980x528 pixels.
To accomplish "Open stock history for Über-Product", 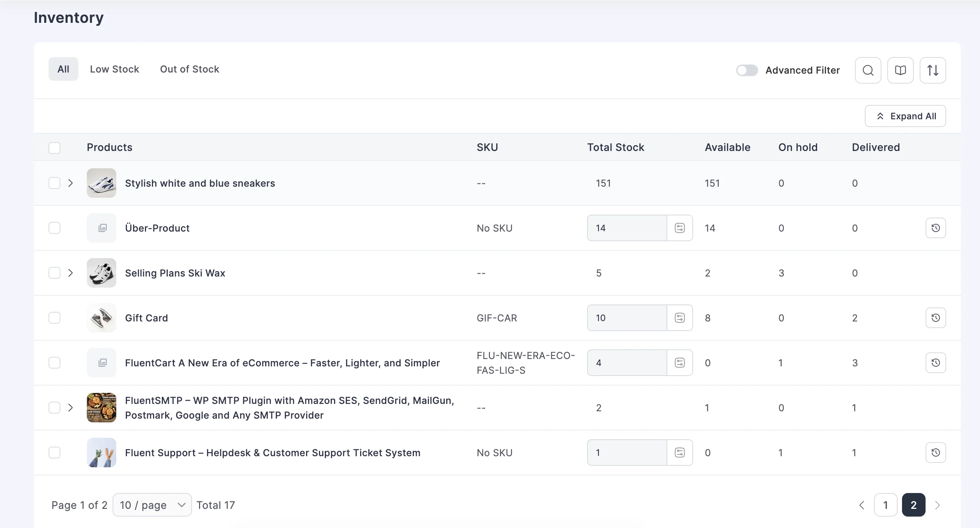I will pos(935,228).
